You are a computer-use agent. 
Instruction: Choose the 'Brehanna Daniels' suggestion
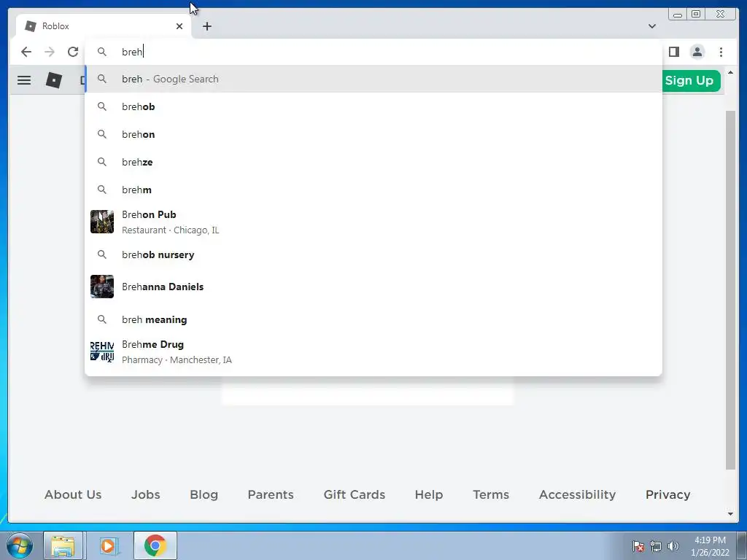tap(373, 287)
